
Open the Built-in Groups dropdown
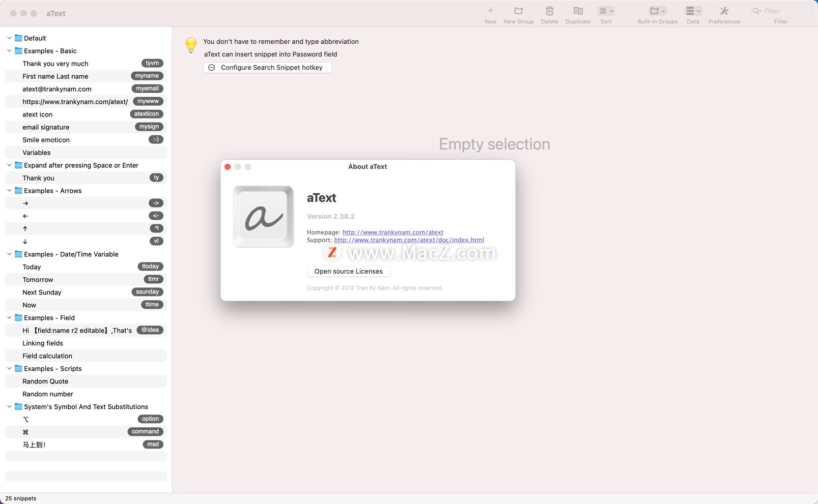[x=658, y=11]
